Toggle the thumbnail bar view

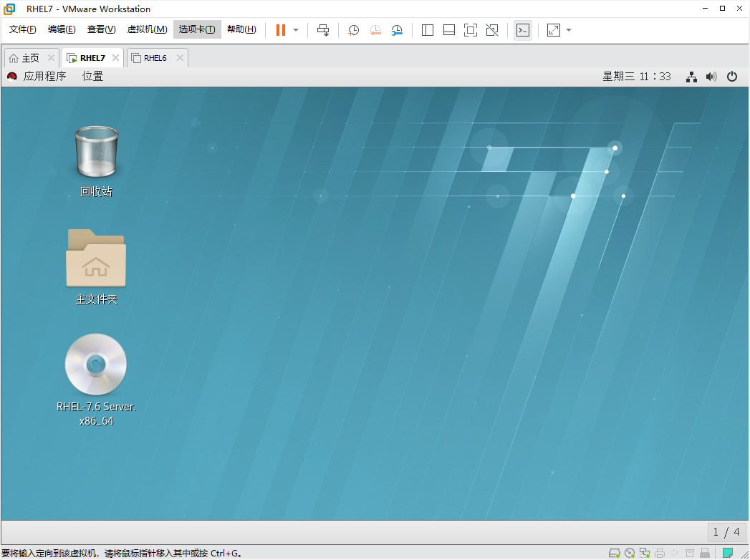coord(449,30)
